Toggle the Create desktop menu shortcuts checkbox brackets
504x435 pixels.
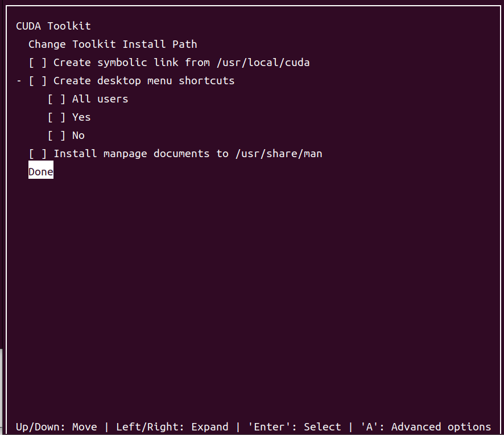[x=38, y=81]
